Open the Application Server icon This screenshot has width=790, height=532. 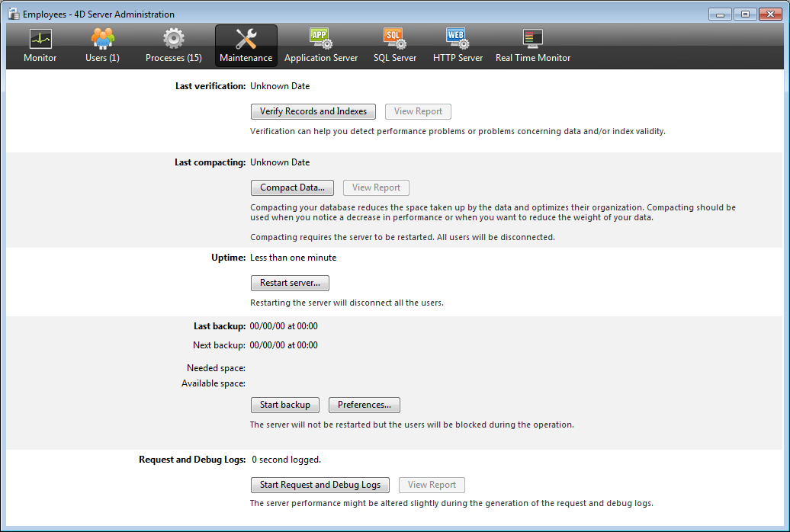(320, 39)
